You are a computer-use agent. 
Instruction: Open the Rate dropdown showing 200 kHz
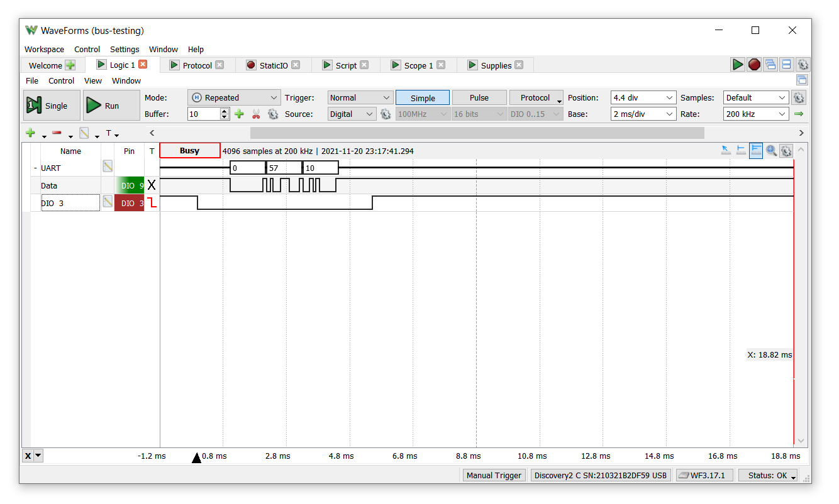[x=756, y=114]
